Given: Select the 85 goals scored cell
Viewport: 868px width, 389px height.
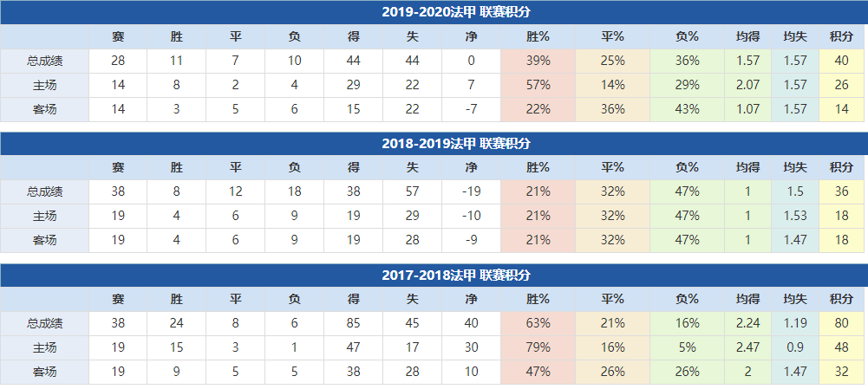Looking at the screenshot, I should point(353,323).
